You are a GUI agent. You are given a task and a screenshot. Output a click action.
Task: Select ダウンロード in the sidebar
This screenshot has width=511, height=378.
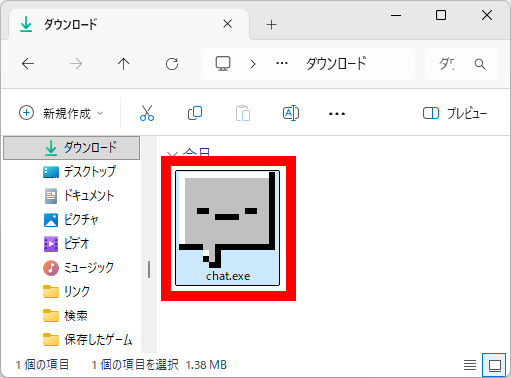click(x=71, y=148)
